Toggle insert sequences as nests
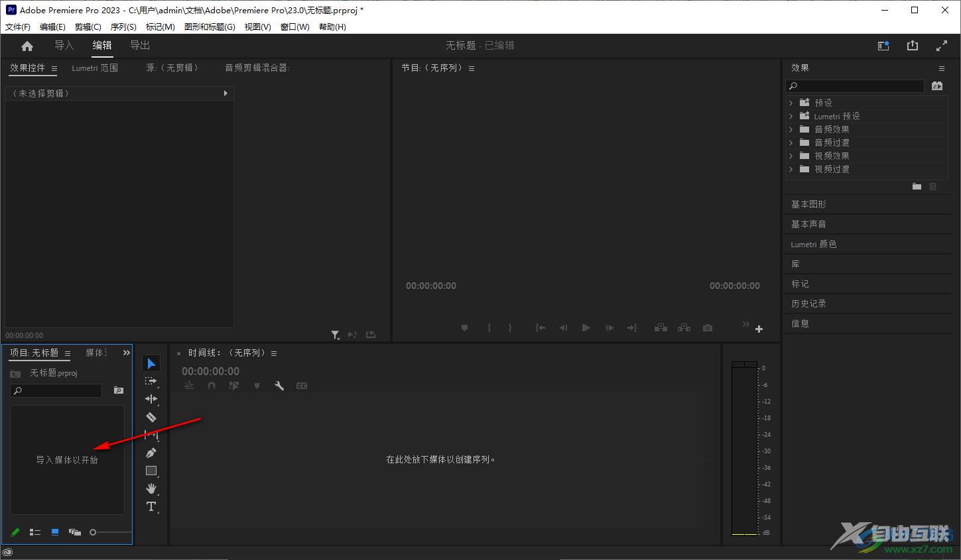The image size is (961, 560). (x=189, y=386)
